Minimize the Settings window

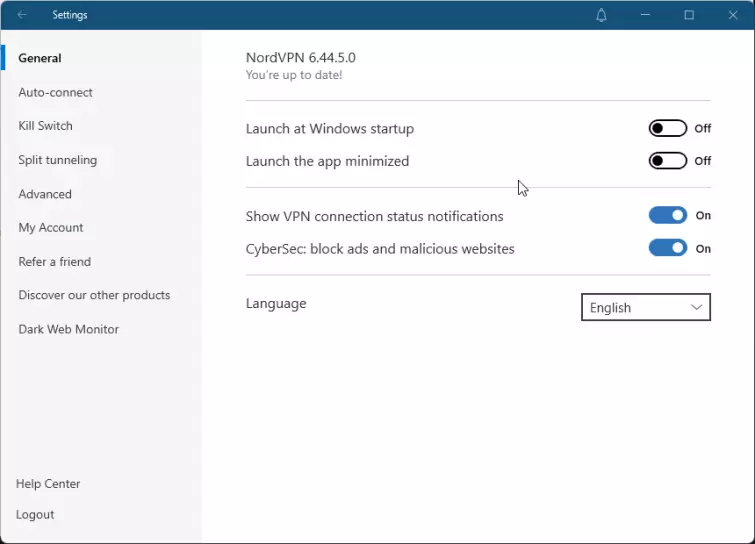(x=646, y=15)
